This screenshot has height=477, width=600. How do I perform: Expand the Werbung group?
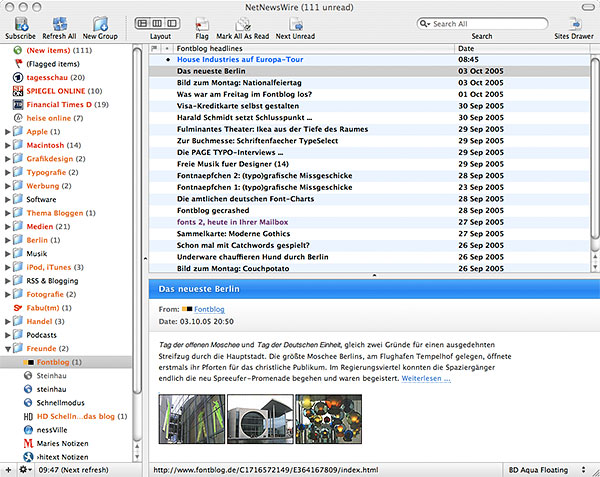[7, 186]
